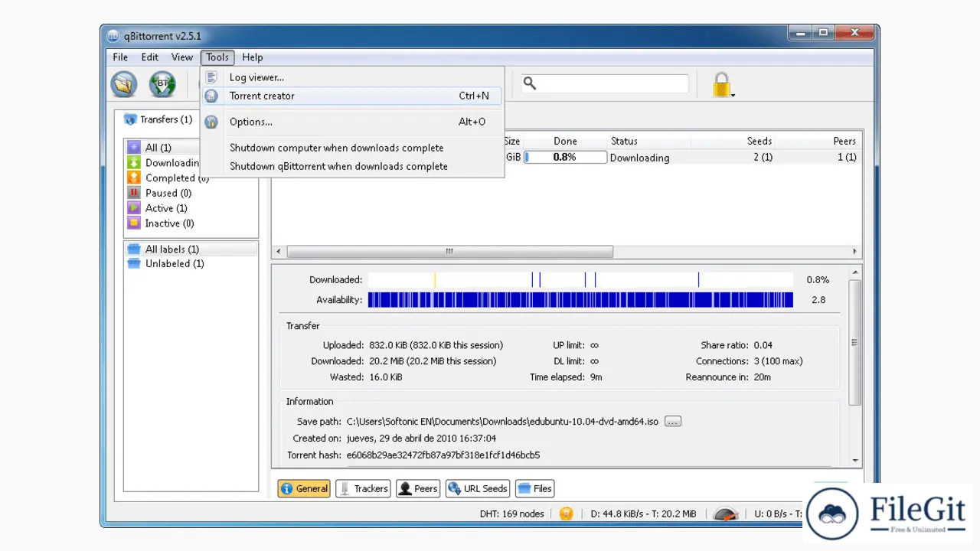Click the open torrent file toolbar icon
This screenshot has height=551, width=980.
(124, 84)
